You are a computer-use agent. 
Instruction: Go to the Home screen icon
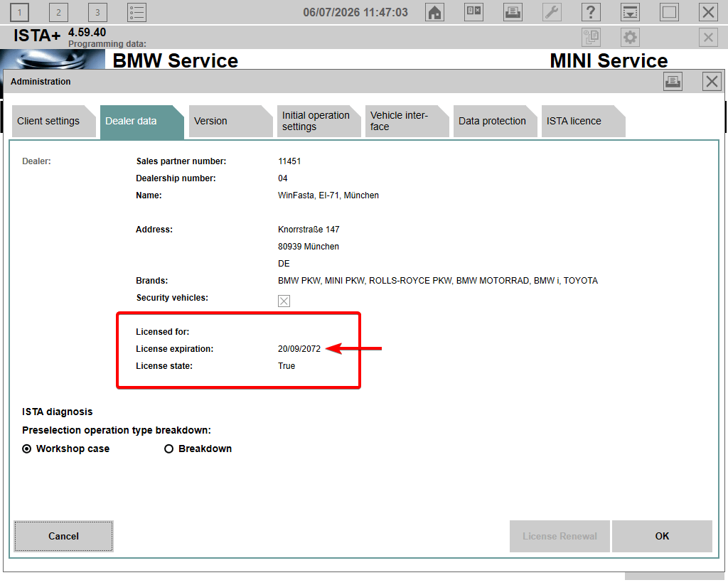[434, 12]
